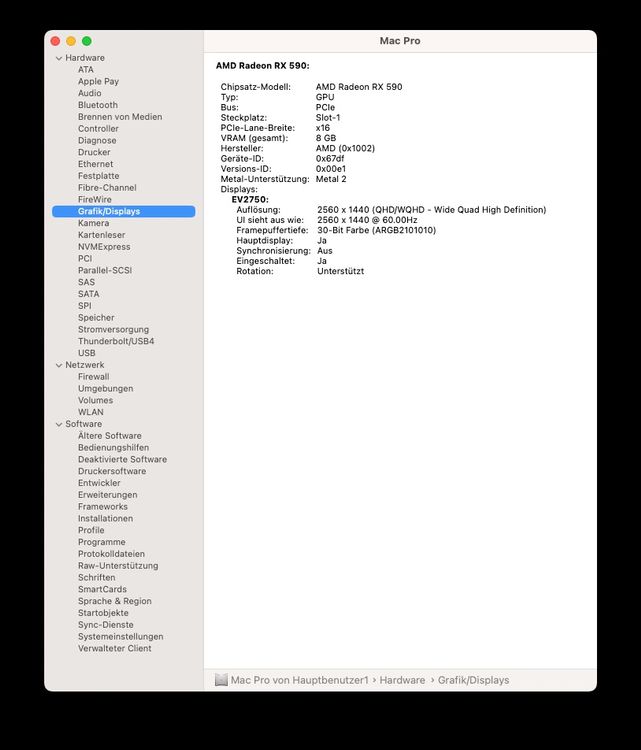The width and height of the screenshot is (641, 750).
Task: Select PCI under Hardware
Action: click(85, 258)
